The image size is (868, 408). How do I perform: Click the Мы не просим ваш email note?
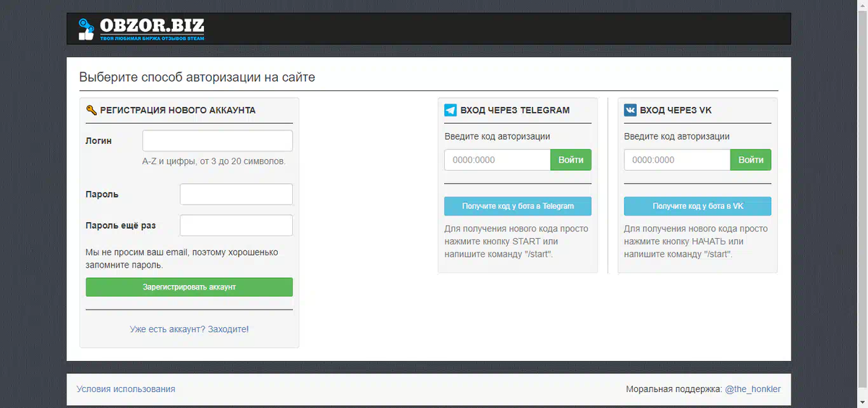[182, 259]
